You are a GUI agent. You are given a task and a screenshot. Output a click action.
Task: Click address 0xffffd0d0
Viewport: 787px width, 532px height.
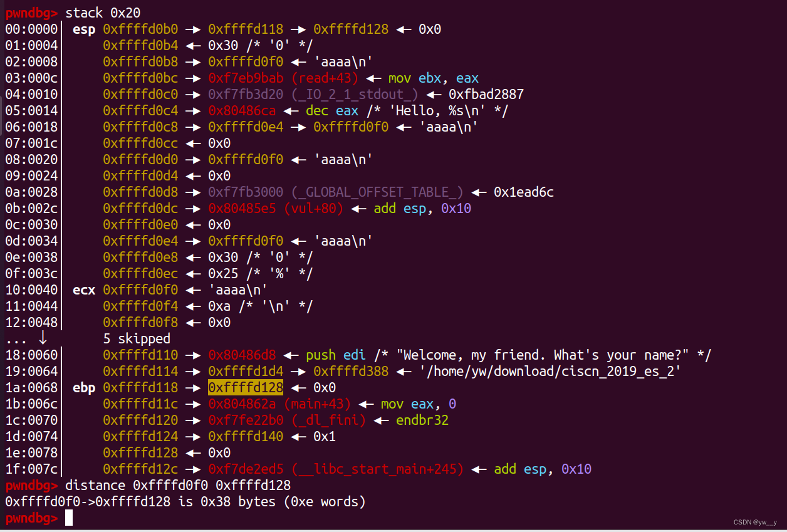[140, 160]
